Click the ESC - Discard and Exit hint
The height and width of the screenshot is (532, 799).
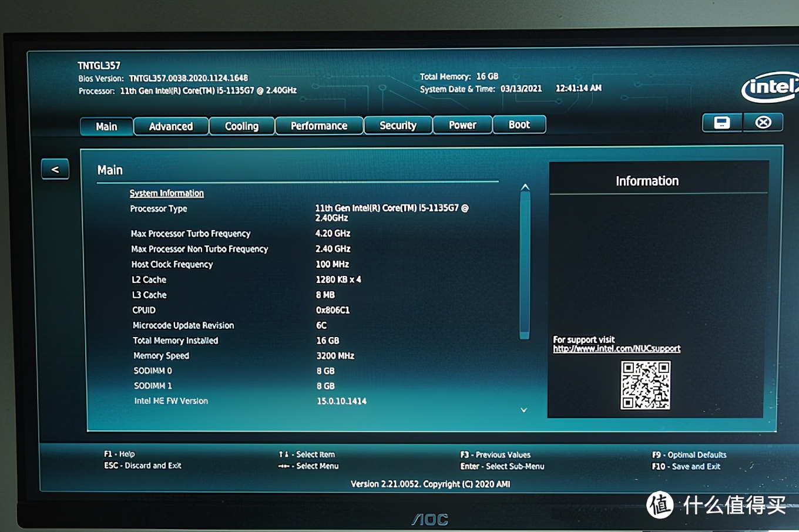point(143,466)
